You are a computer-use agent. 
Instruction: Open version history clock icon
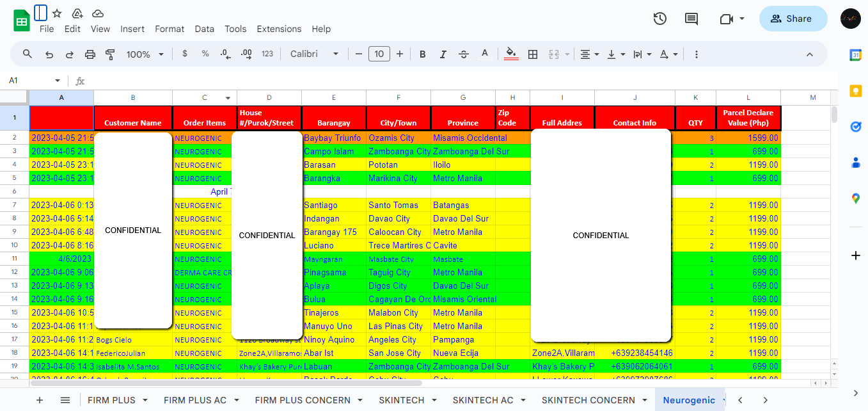660,19
